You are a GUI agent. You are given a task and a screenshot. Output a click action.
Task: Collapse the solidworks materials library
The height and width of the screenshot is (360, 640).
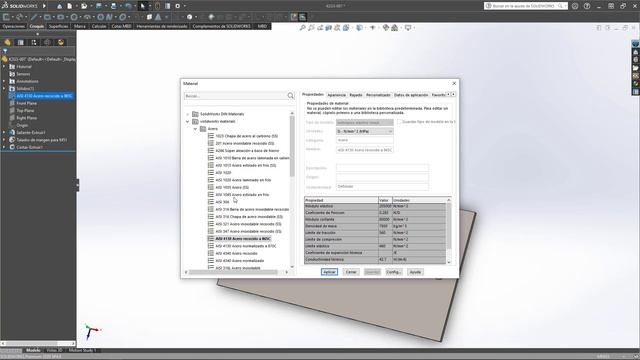click(x=188, y=121)
